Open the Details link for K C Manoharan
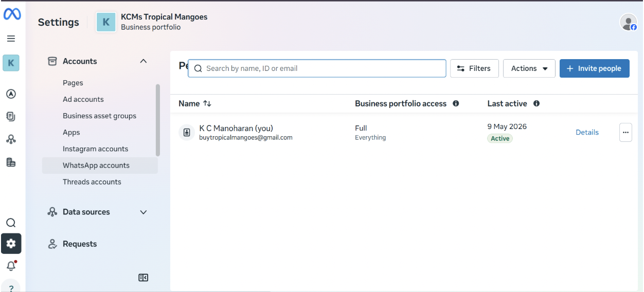Screen dimensions: 644x292 click(587, 132)
